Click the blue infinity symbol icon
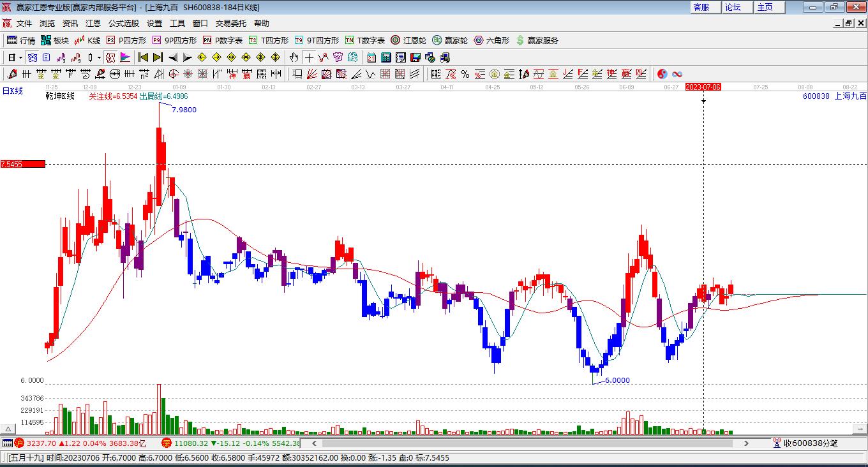The height and width of the screenshot is (467, 868). click(677, 74)
